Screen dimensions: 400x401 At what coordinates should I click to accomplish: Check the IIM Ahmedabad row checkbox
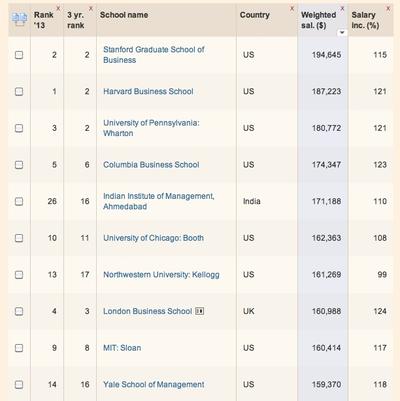click(x=19, y=201)
